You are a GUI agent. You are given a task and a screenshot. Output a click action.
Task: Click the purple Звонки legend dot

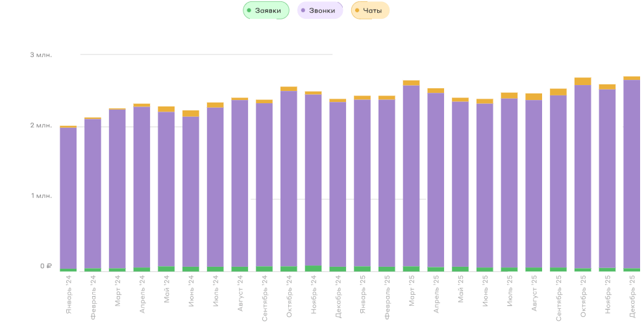(303, 10)
